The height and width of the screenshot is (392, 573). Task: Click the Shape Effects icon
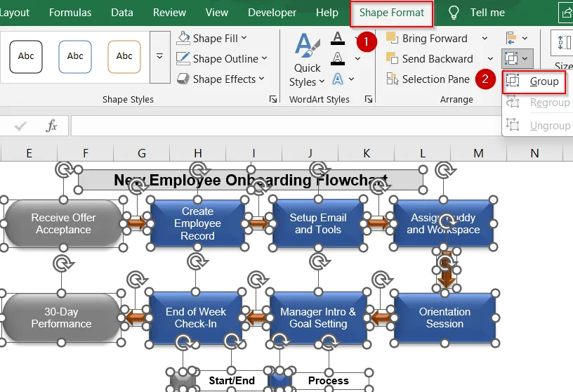[x=183, y=79]
